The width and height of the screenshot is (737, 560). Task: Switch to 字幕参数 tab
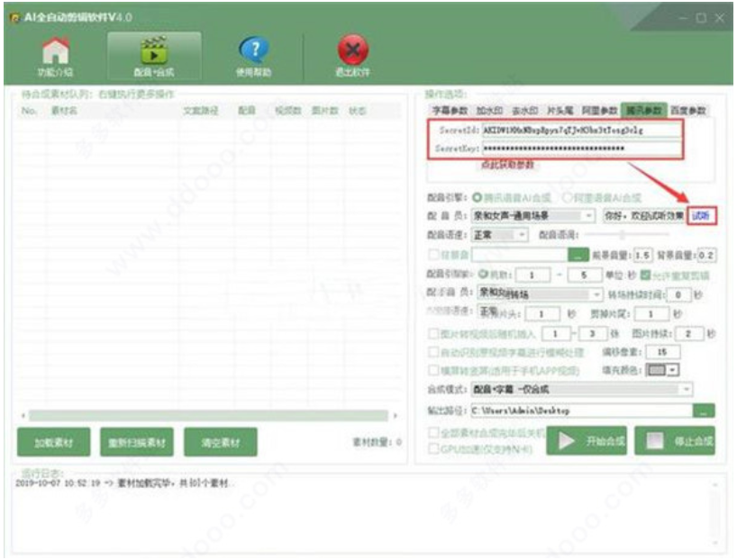[450, 111]
